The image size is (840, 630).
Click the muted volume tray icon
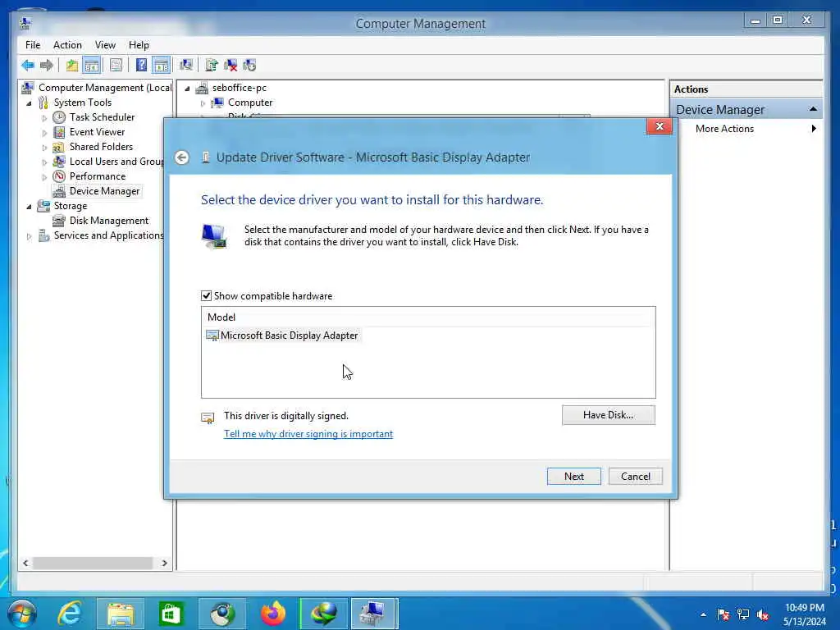click(x=763, y=615)
